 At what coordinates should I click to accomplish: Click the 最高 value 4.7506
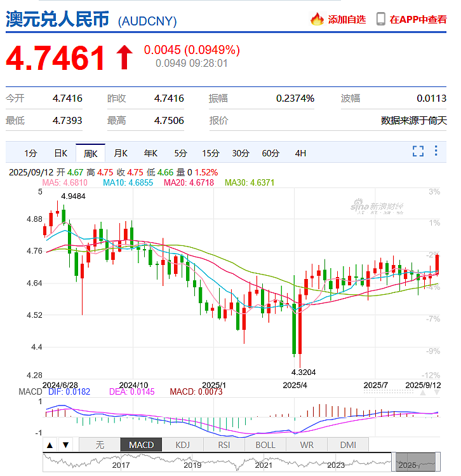169,121
